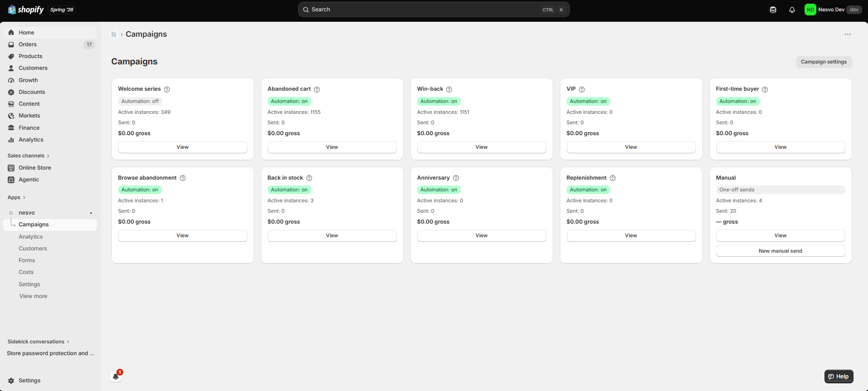Click the help icon beside Anniversary
Screen dimensions: 868x391
point(456,178)
